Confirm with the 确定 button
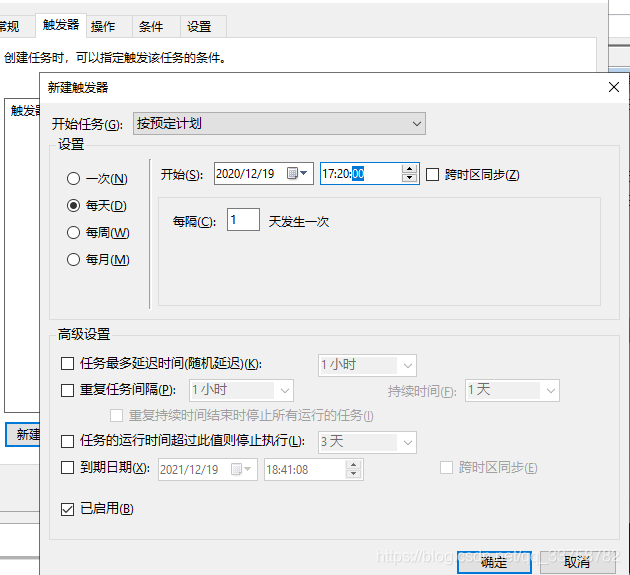This screenshot has width=630, height=575. [x=494, y=562]
